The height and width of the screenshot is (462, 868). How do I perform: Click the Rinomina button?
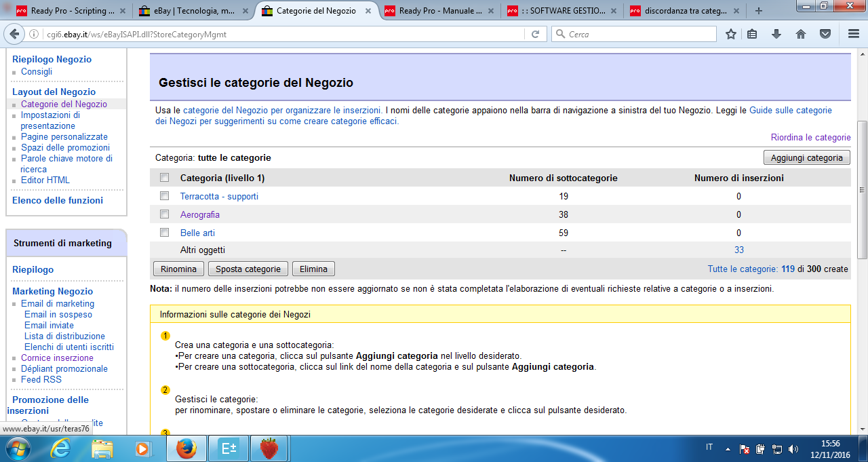point(179,269)
